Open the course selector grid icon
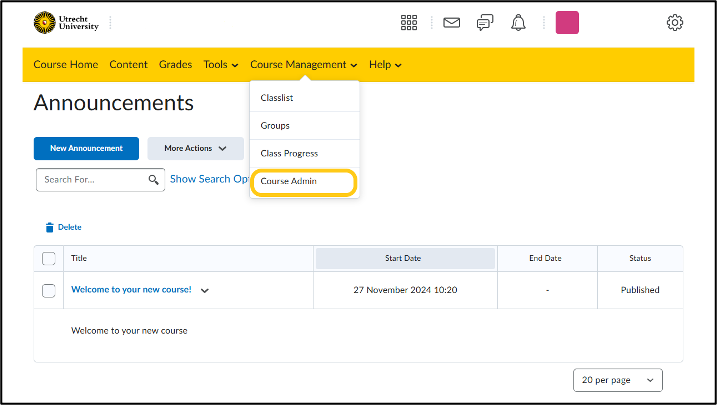The image size is (718, 406). [409, 22]
